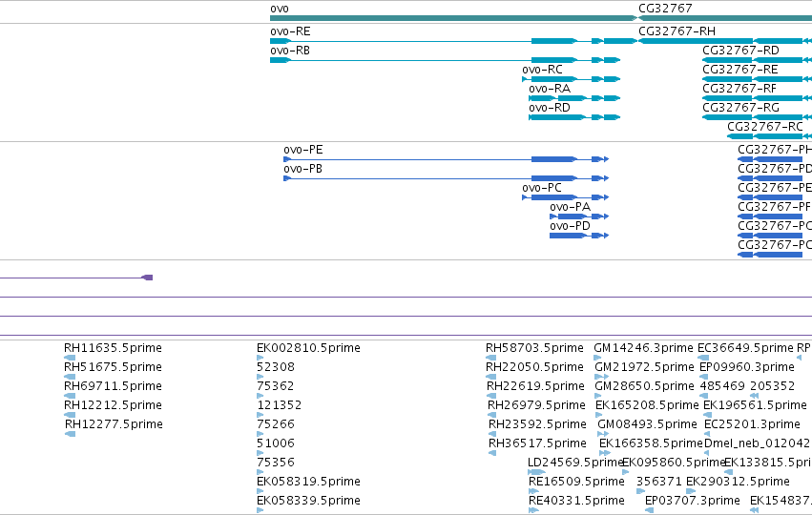Select the LD24569.5prime EST arrow glyph
The image size is (812, 515).
[536, 472]
